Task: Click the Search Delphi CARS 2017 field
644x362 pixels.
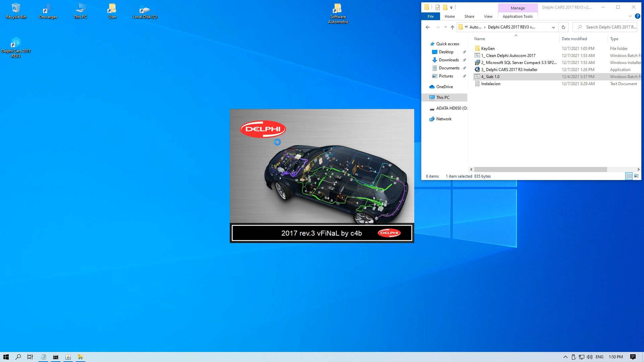Action: pos(607,27)
